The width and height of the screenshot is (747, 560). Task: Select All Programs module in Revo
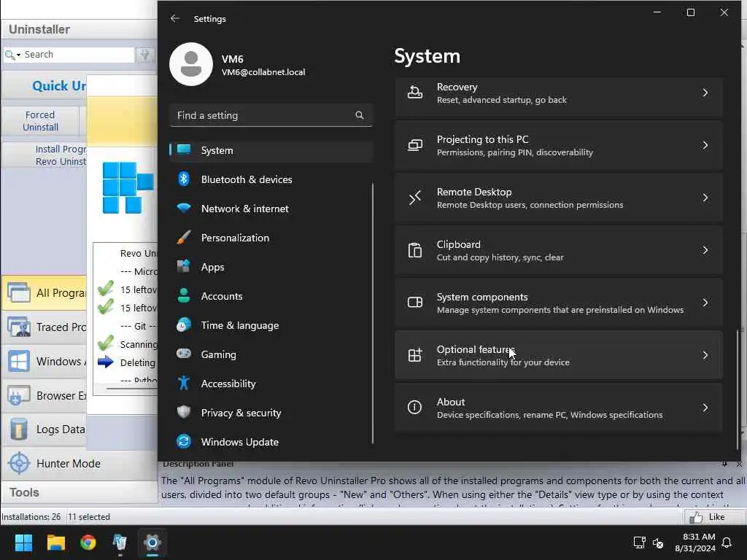click(44, 292)
